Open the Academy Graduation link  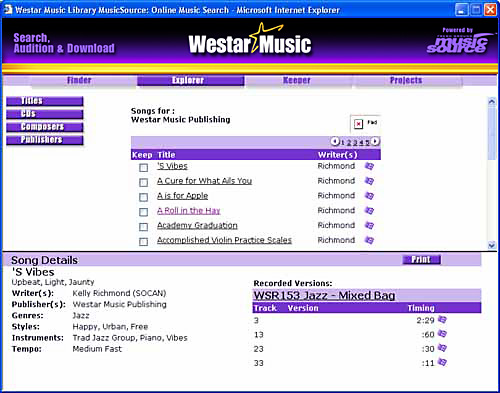point(197,225)
